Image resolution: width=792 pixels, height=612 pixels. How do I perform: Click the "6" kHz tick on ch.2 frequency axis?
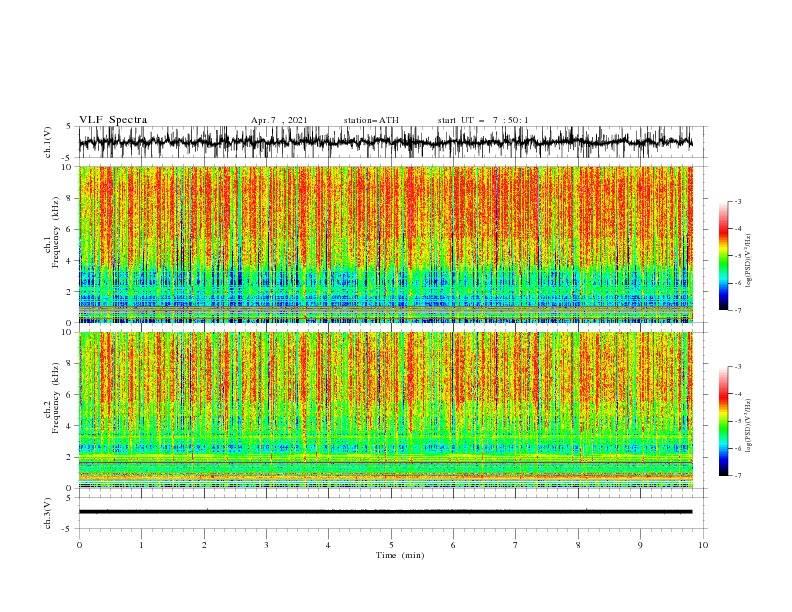click(x=70, y=395)
